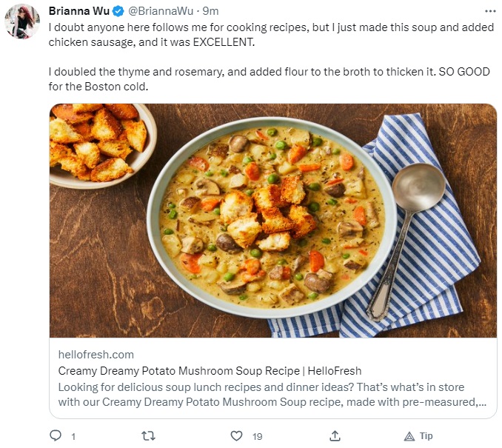Screen dimensions: 502x448
Task: Click the reply count of 1
Action: [x=73, y=436]
